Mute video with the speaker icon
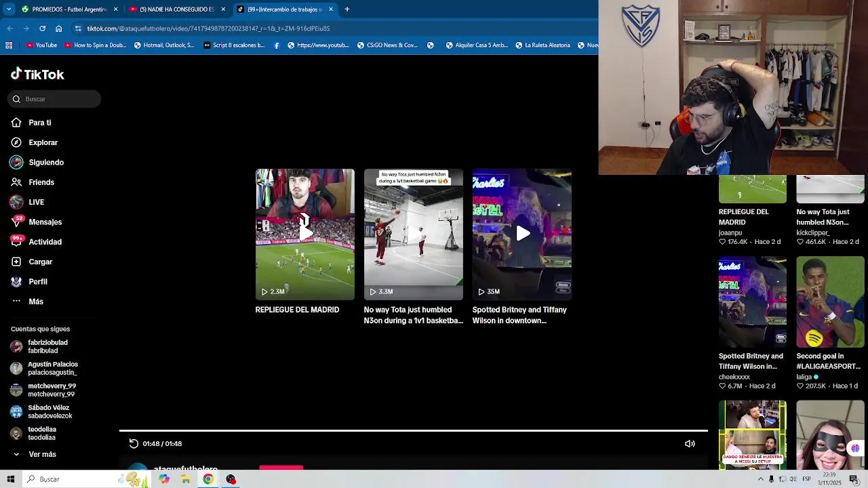 (690, 443)
